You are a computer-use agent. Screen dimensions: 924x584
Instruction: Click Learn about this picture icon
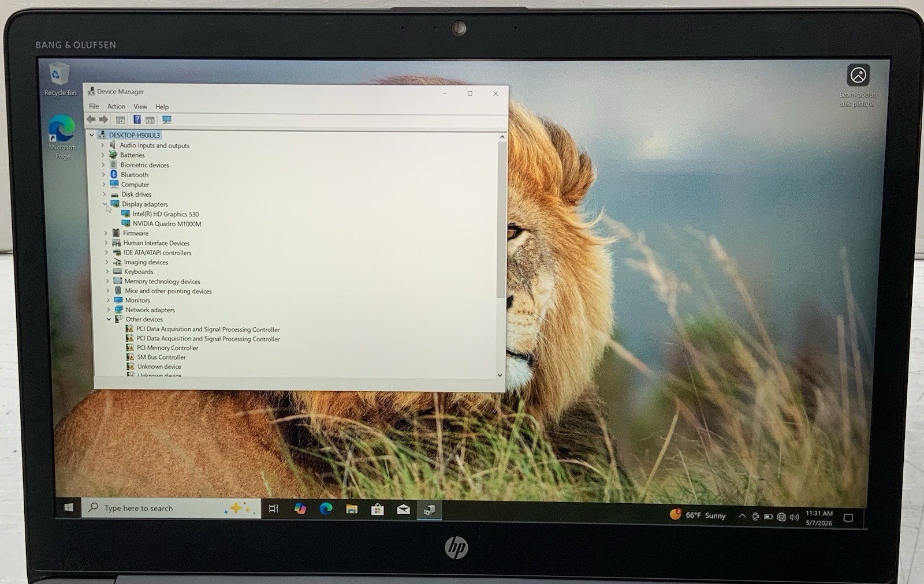858,75
